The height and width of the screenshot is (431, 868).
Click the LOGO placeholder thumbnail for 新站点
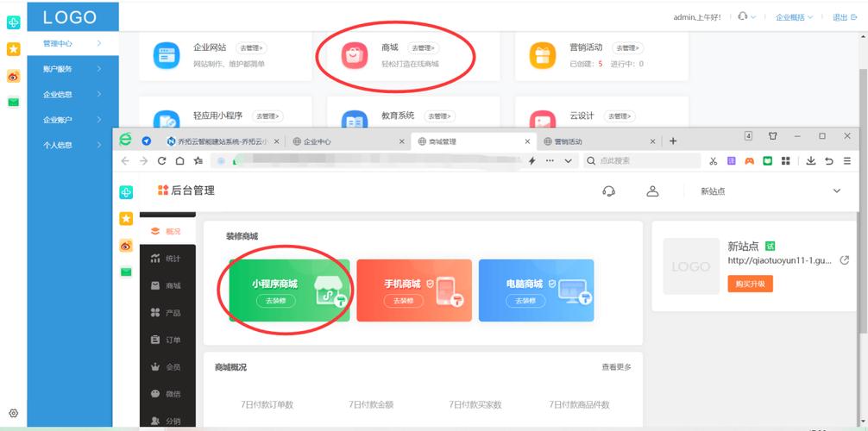(x=691, y=266)
